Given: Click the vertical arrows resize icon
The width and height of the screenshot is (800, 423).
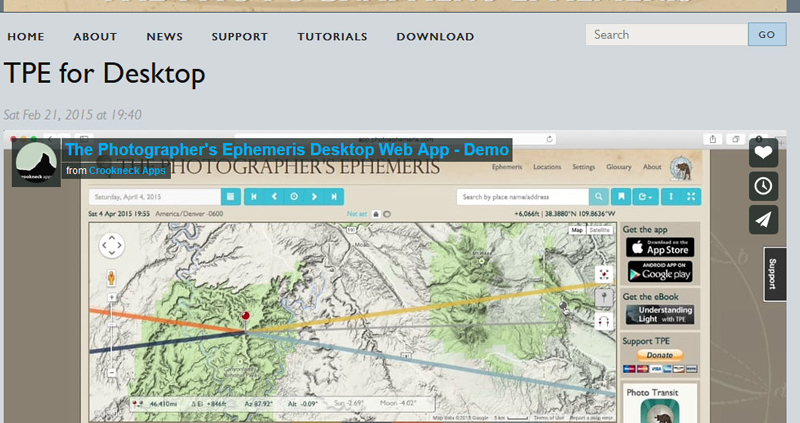Looking at the screenshot, I should point(671,196).
